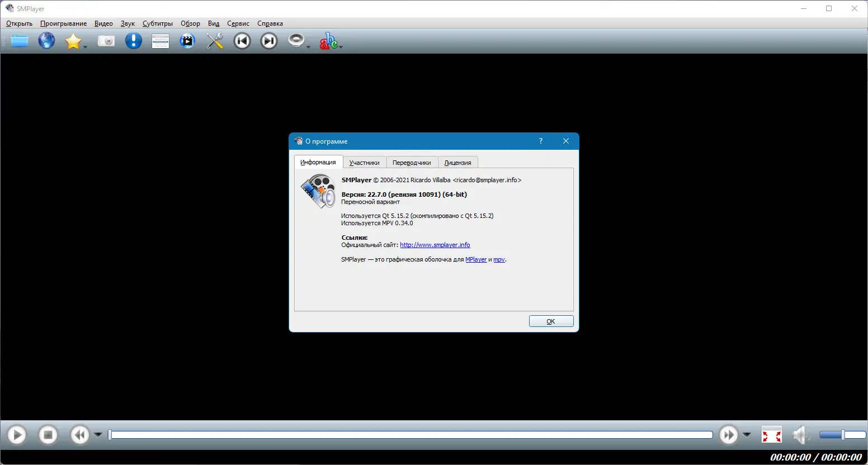This screenshot has height=465, width=868.
Task: Expand the forward options dropdown arrow
Action: [747, 434]
